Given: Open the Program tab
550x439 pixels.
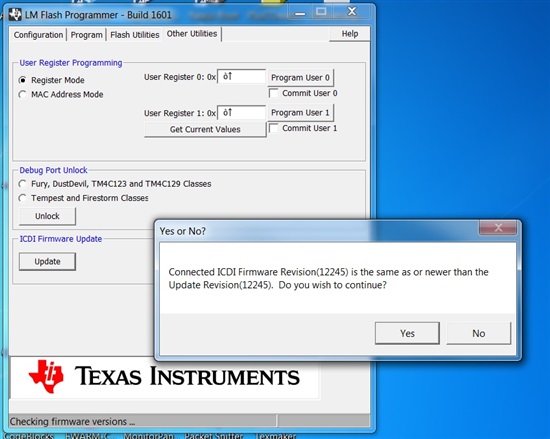Looking at the screenshot, I should 86,35.
